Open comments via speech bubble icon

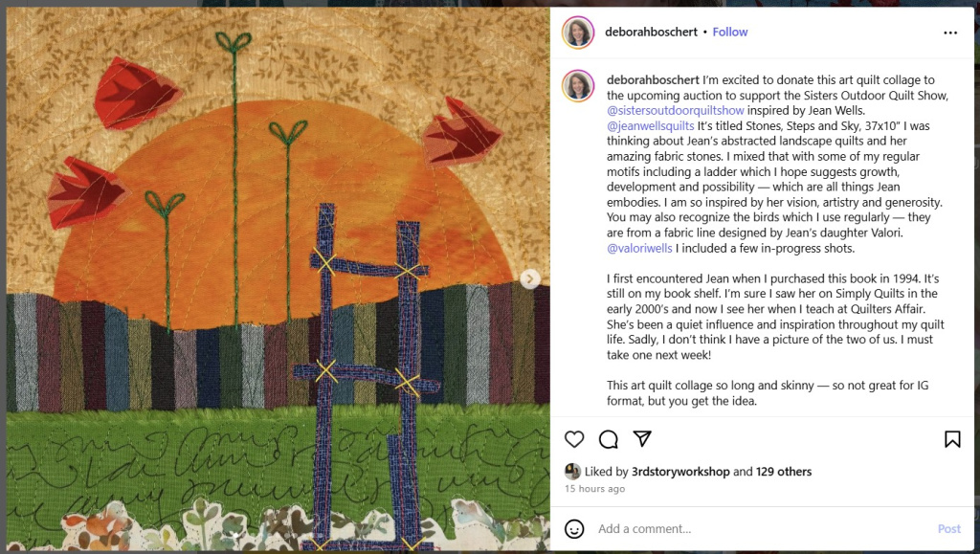pyautogui.click(x=608, y=439)
